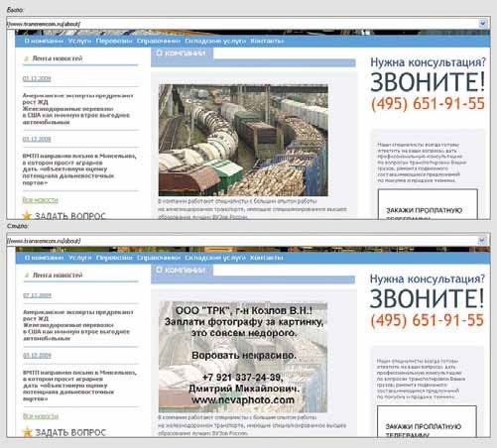Click 'Американские эксперты' news headline in 'Стало' screenshot

(x=78, y=325)
